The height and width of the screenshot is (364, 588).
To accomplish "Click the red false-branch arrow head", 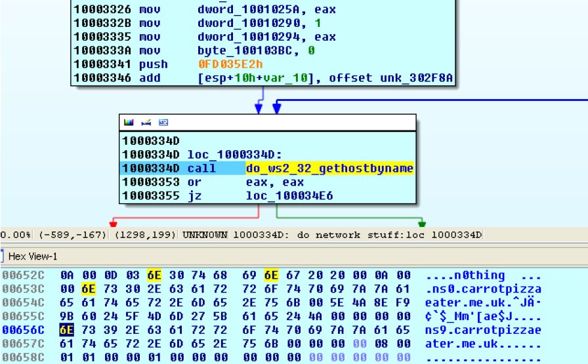I will (113, 224).
